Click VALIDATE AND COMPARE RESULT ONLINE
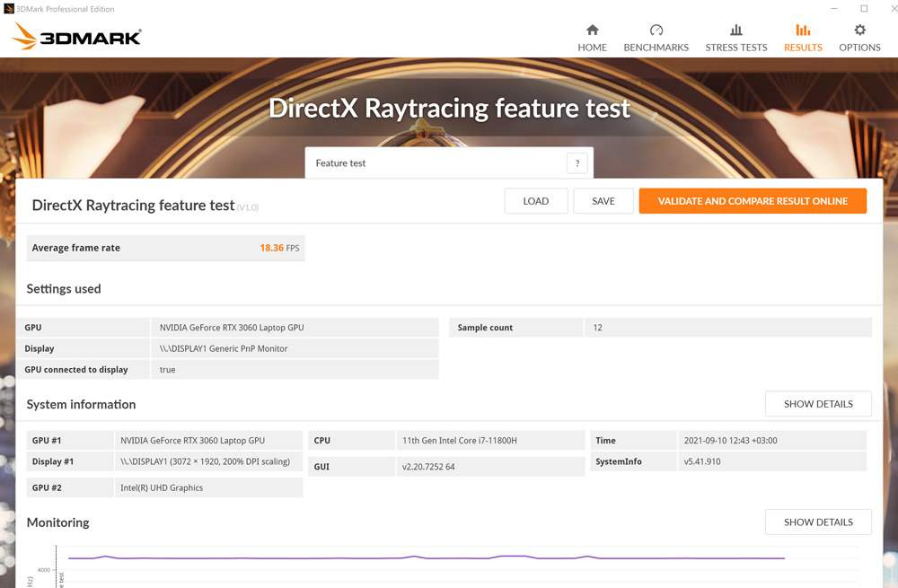This screenshot has width=898, height=588. point(753,201)
